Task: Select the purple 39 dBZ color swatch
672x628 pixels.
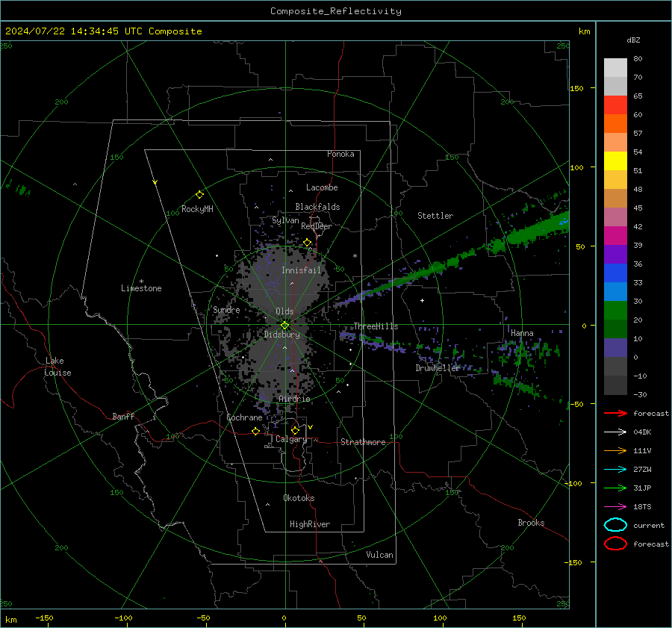Action: click(615, 254)
